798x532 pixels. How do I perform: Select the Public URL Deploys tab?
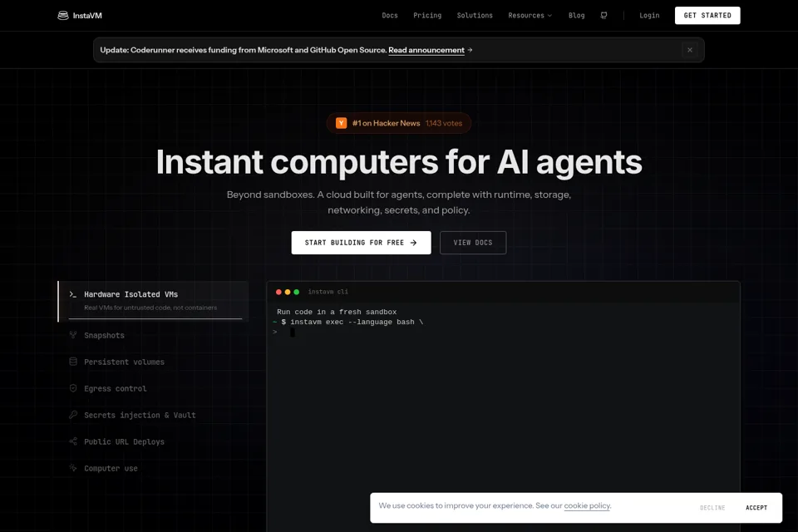(x=153, y=441)
